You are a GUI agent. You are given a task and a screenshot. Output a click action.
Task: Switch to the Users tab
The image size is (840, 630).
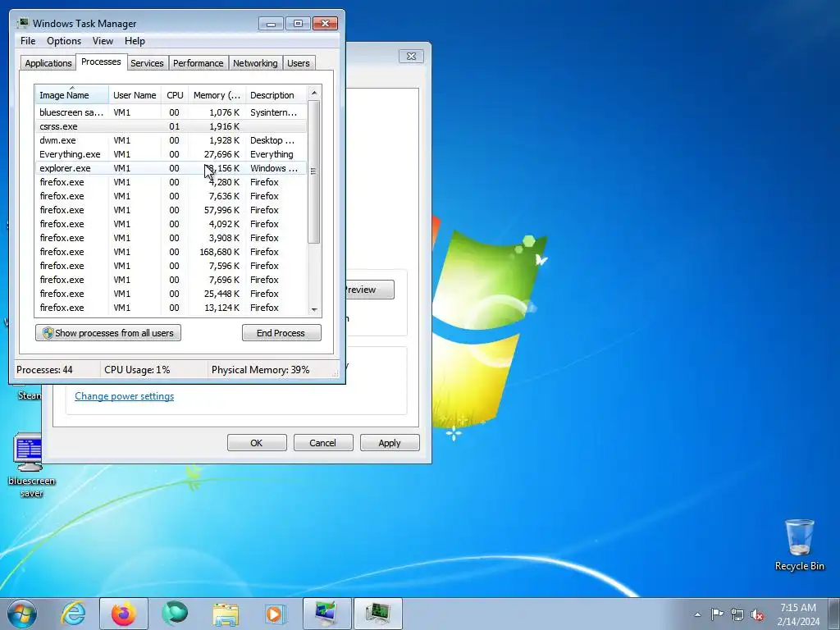tap(298, 63)
